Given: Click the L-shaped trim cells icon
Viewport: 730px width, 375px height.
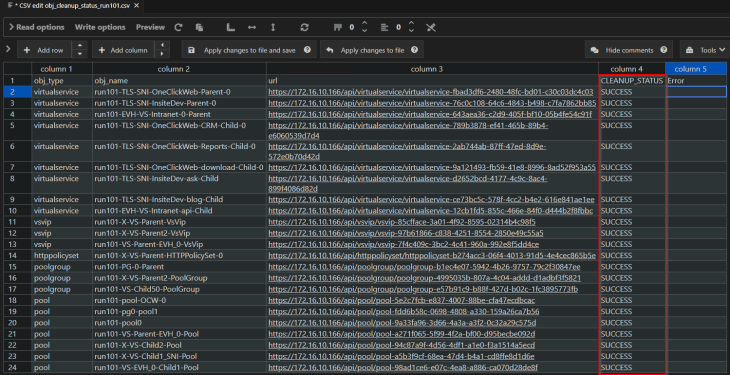Looking at the screenshot, I should [230, 27].
